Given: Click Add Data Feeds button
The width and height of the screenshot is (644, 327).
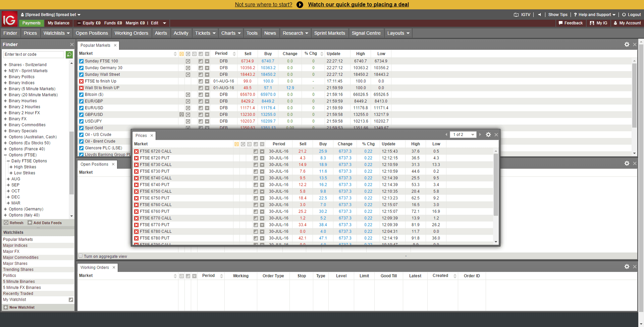Looking at the screenshot, I should tap(45, 223).
